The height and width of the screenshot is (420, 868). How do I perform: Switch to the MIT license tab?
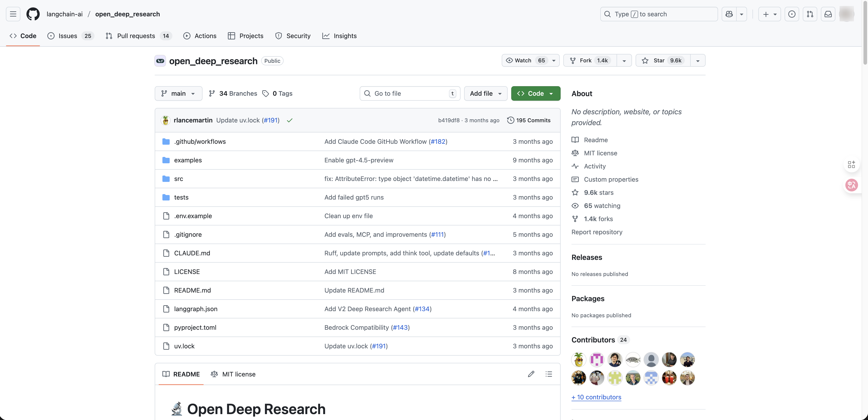pyautogui.click(x=233, y=374)
